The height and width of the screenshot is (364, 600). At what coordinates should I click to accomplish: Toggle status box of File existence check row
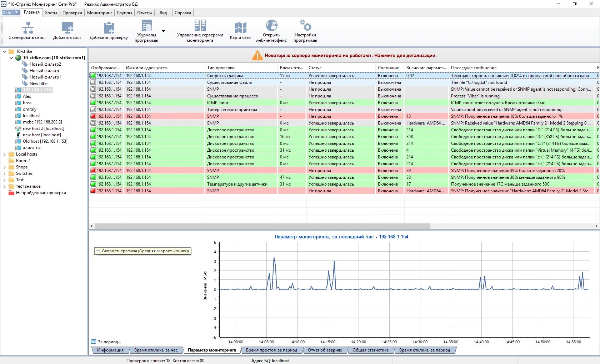[x=93, y=82]
